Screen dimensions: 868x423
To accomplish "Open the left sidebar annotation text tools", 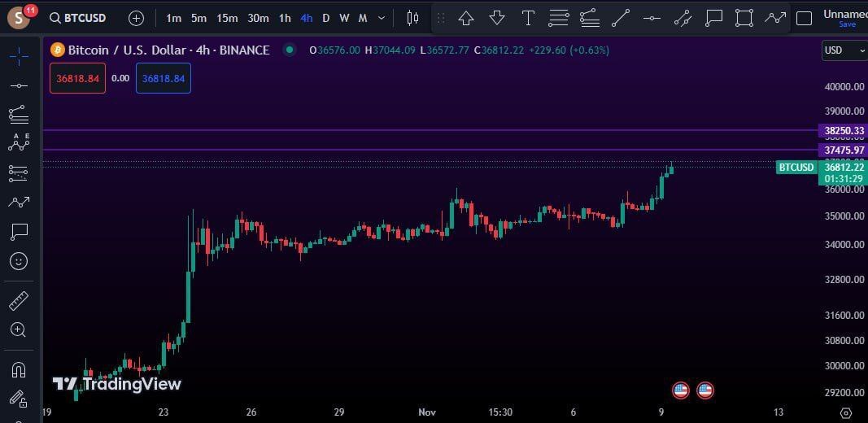I will [19, 232].
